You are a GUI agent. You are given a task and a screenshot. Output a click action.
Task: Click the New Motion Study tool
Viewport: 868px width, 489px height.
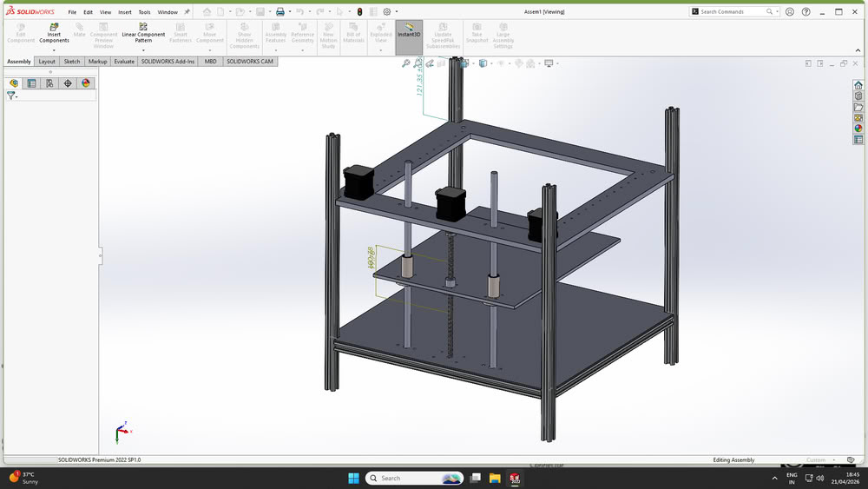[x=328, y=36]
